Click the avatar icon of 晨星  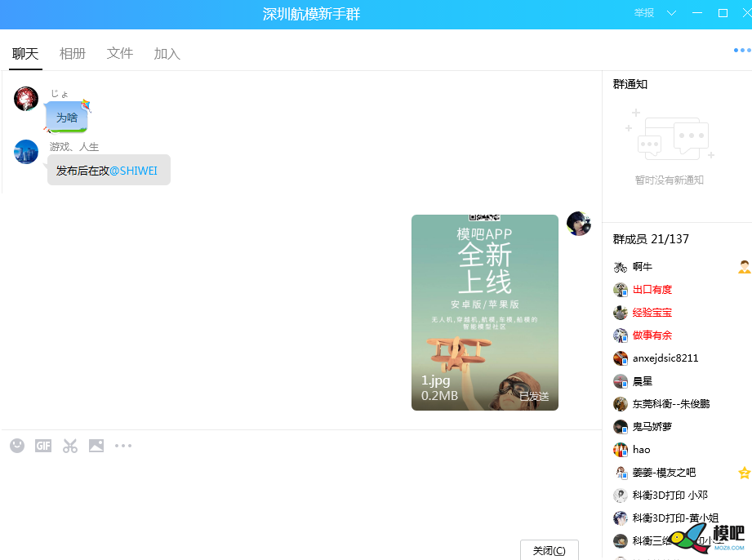[x=621, y=381]
